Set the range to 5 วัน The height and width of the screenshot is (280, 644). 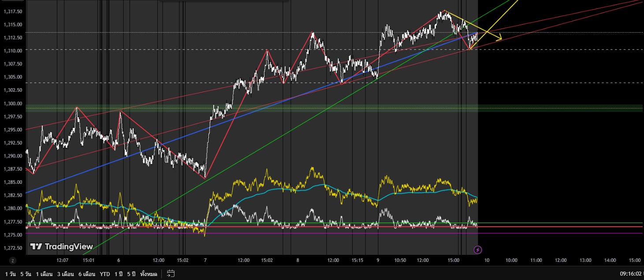pos(26,274)
